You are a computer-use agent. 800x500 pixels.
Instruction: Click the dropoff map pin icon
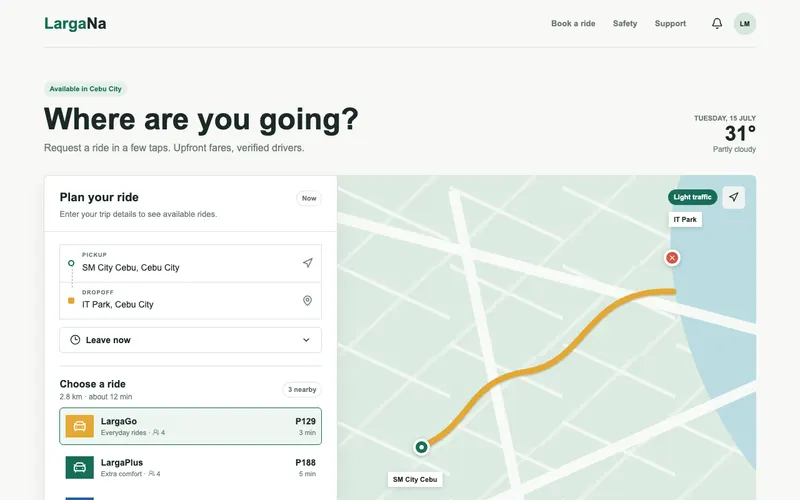pyautogui.click(x=307, y=301)
